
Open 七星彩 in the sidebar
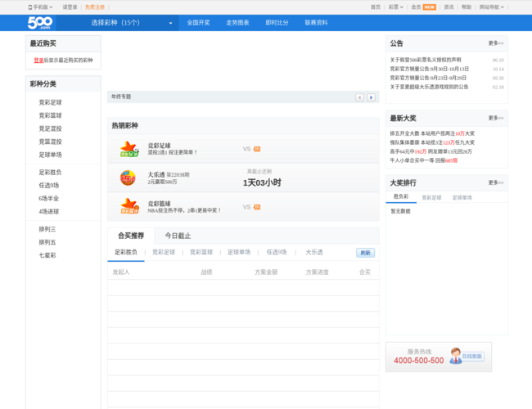click(47, 255)
